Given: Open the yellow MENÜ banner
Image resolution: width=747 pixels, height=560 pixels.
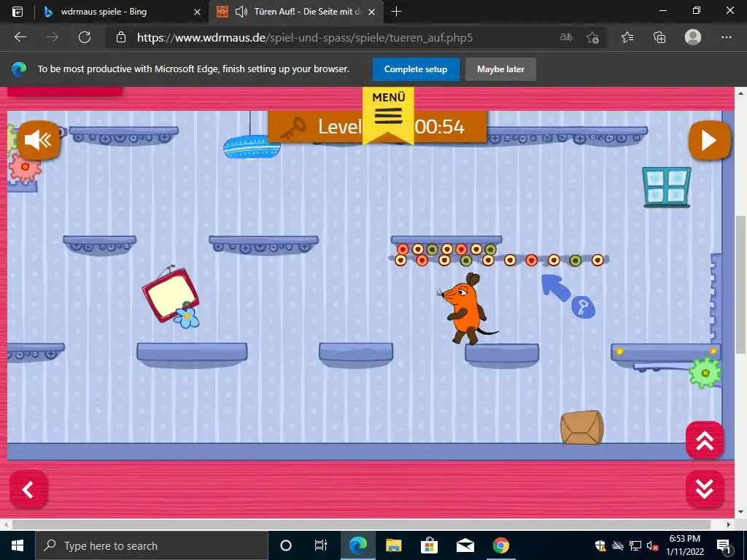Looking at the screenshot, I should [x=388, y=115].
